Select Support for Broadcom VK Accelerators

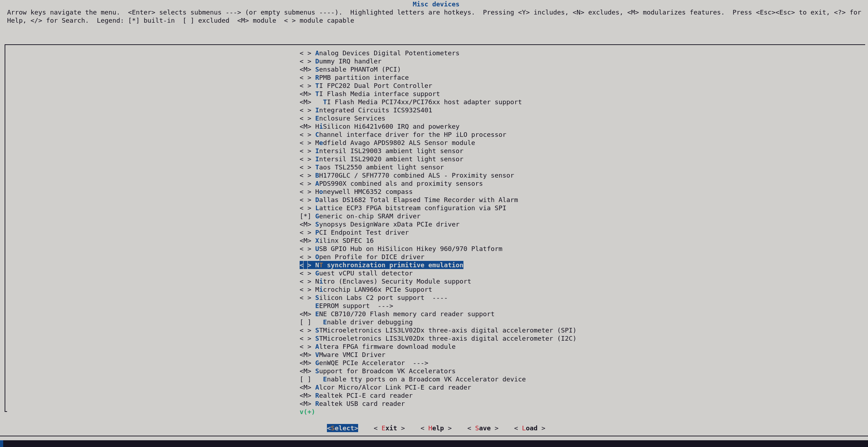tap(377, 371)
